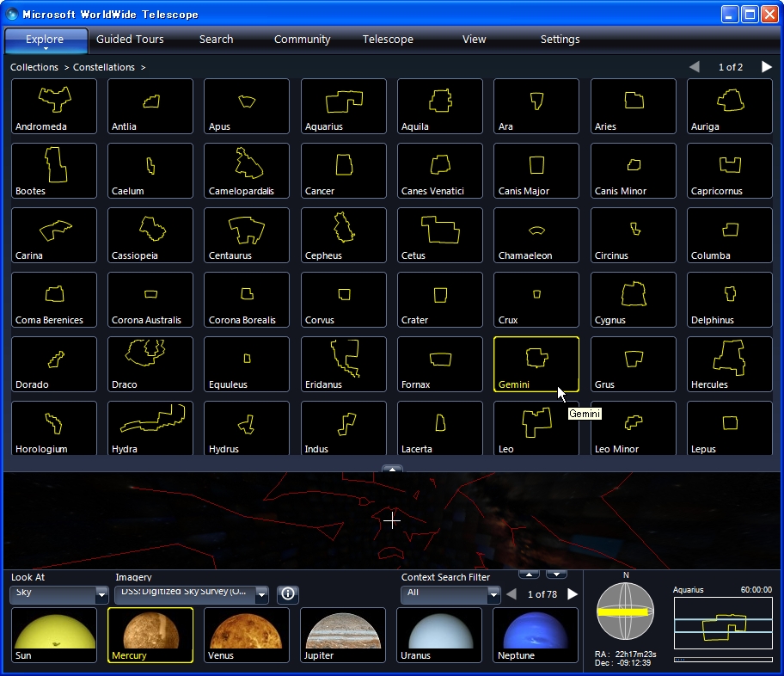Collapse bottom panel with the down arrow
The height and width of the screenshot is (676, 784).
pyautogui.click(x=556, y=574)
